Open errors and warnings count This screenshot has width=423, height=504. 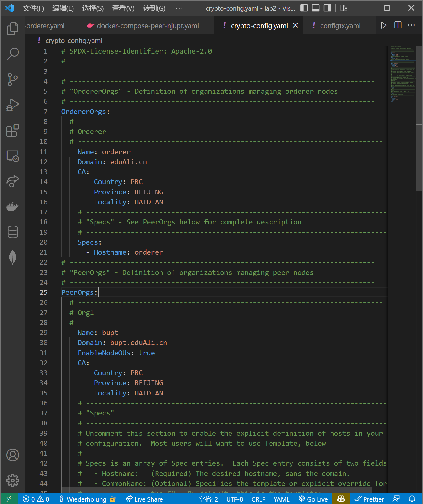[36, 499]
